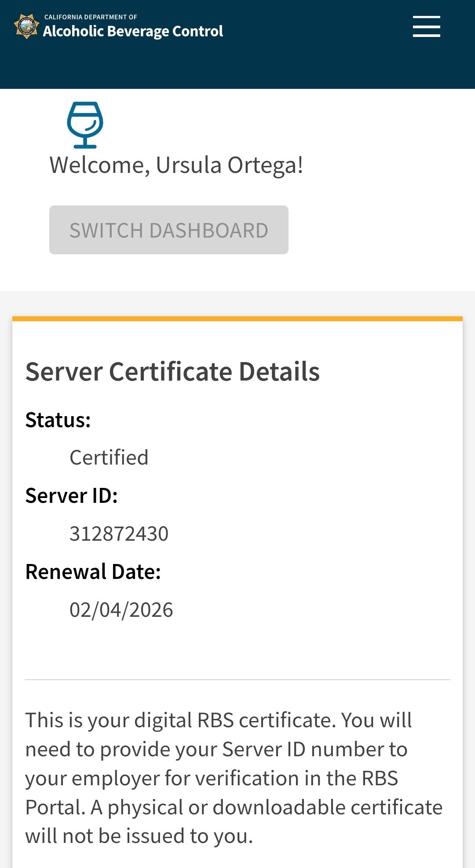This screenshot has width=475, height=868.
Task: Select the Certified status value
Action: point(109,458)
